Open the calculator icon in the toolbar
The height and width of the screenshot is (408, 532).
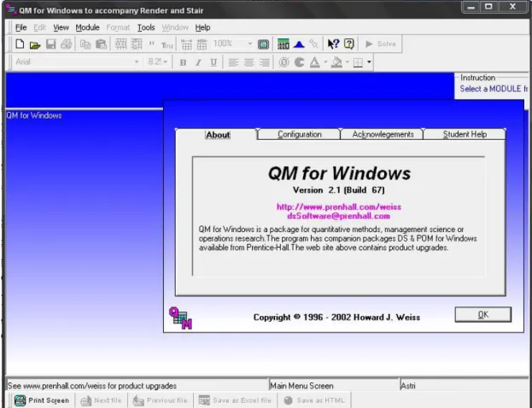(283, 44)
